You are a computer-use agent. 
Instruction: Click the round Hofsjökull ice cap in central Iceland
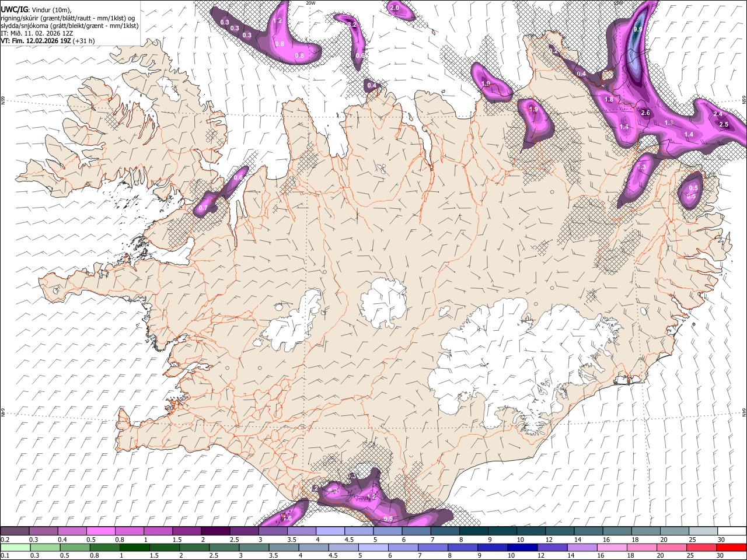pos(383,302)
